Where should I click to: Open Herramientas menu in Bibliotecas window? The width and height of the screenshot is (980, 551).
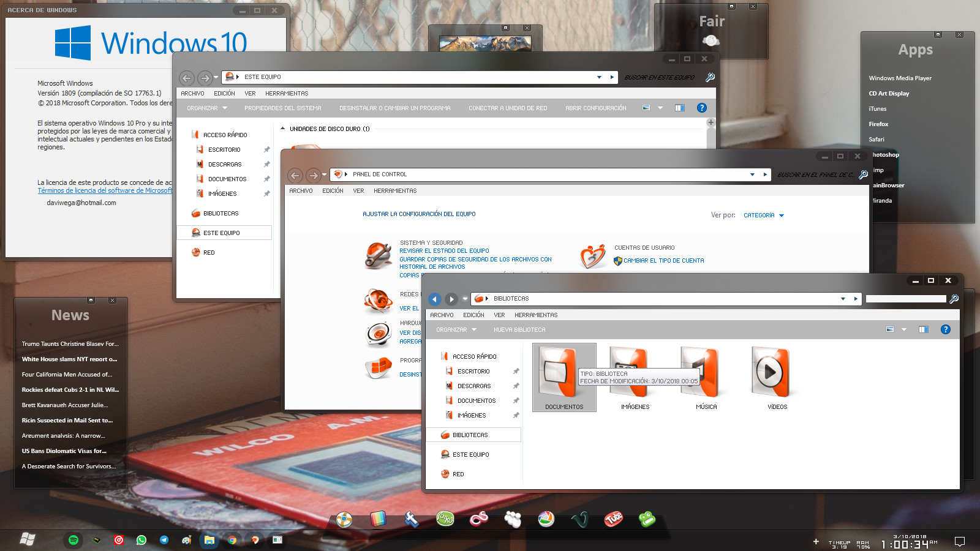pos(535,315)
